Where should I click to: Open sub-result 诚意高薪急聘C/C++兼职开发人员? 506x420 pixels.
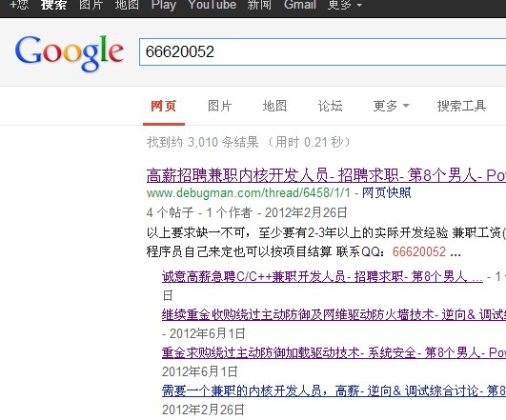[x=322, y=276]
